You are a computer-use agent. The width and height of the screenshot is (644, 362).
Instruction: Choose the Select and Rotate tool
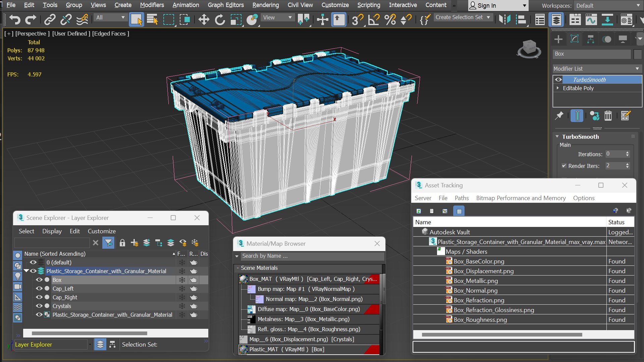pos(220,19)
